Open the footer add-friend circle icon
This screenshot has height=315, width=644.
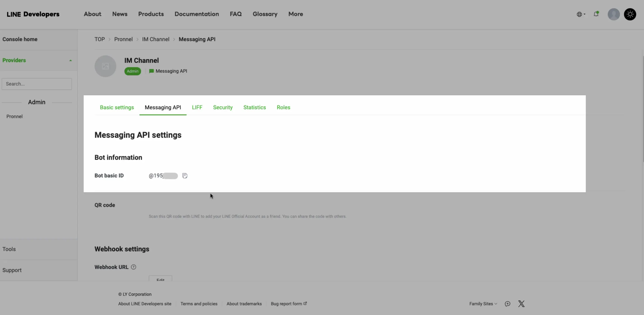pyautogui.click(x=508, y=304)
